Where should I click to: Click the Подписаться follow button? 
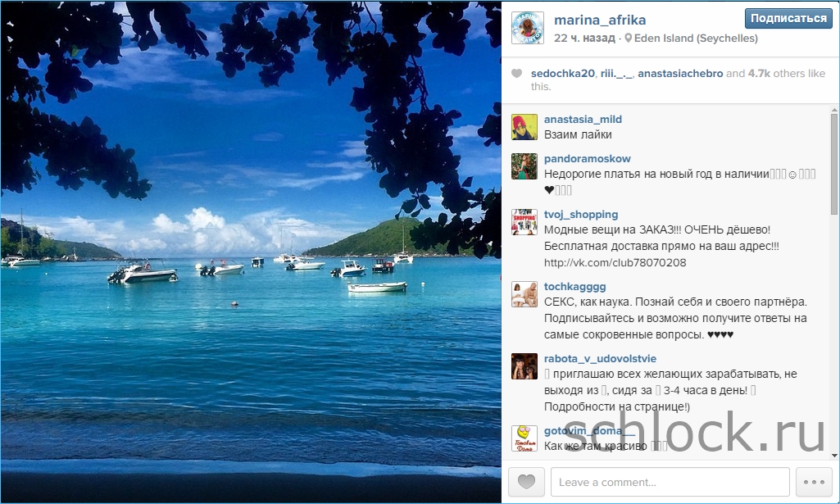pyautogui.click(x=788, y=19)
